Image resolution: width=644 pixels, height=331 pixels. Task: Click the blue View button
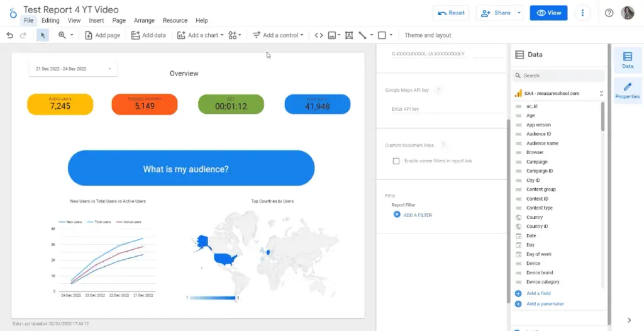[548, 13]
